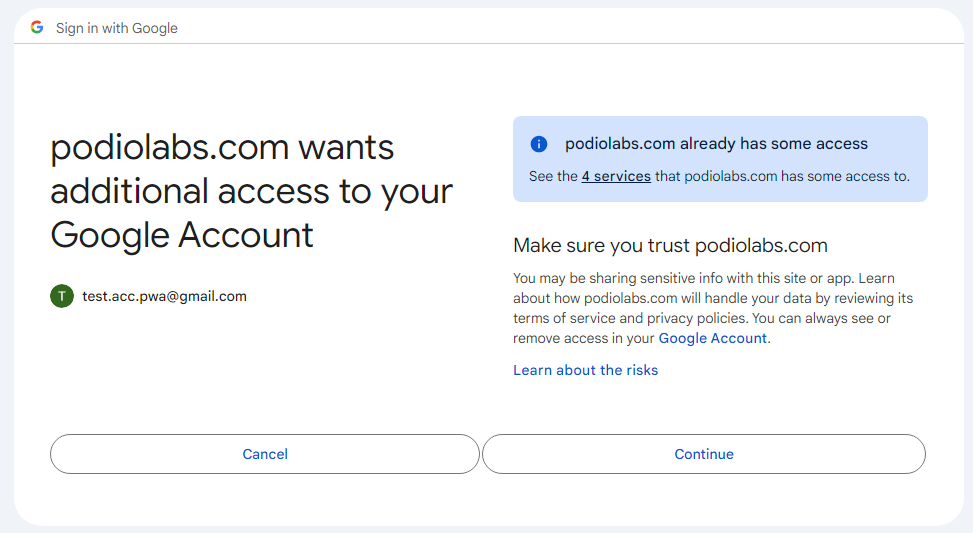Click the sensitive info sharing paragraph
Viewport: 973px width, 533px height.
(713, 308)
